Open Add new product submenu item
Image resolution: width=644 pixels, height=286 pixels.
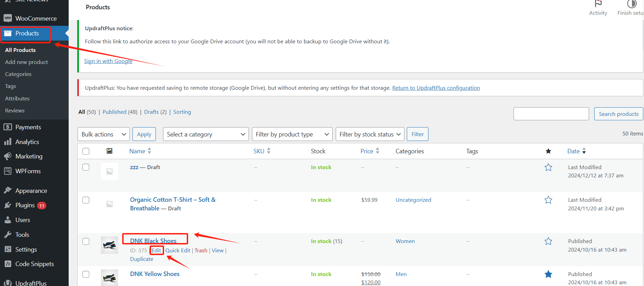point(26,62)
